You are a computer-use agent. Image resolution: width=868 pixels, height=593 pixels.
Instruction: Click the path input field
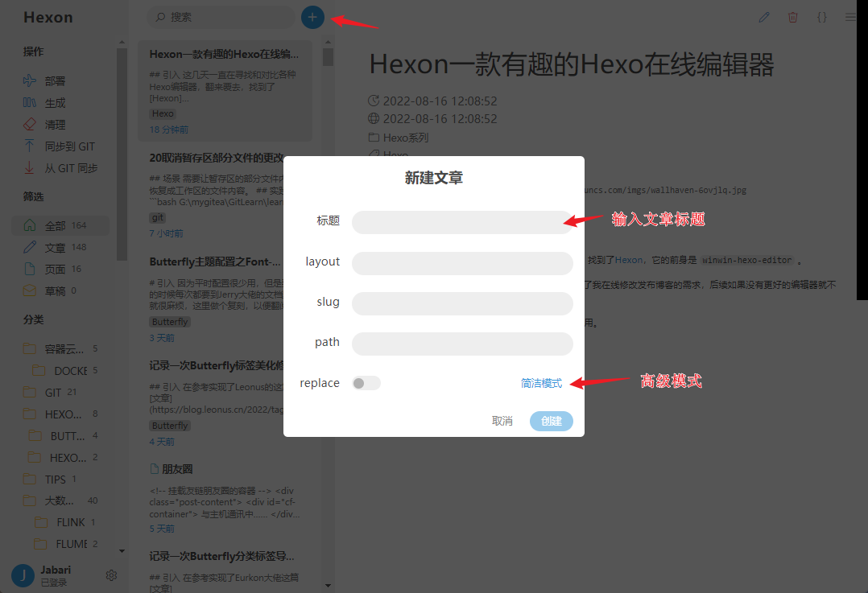point(462,344)
